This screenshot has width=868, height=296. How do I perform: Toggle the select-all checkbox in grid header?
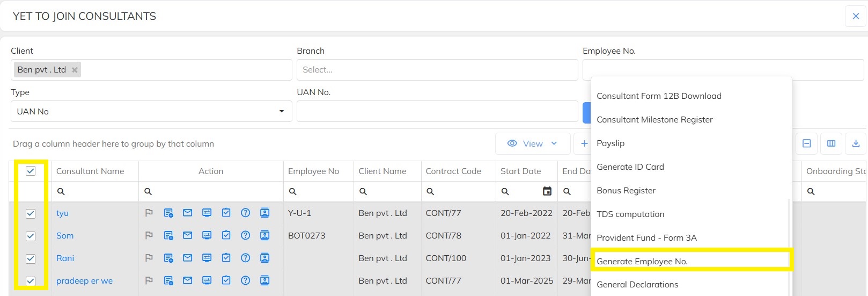pos(31,171)
